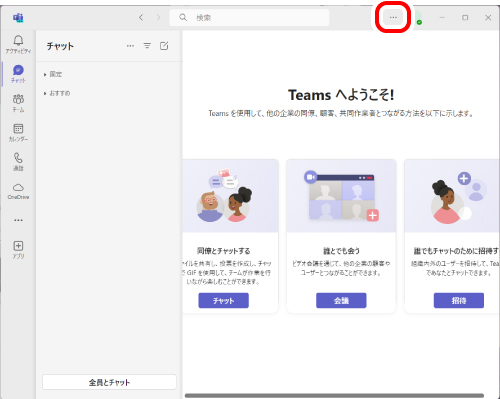Image resolution: width=500 pixels, height=399 pixels.
Task: Go back with the left arrow
Action: coord(141,17)
